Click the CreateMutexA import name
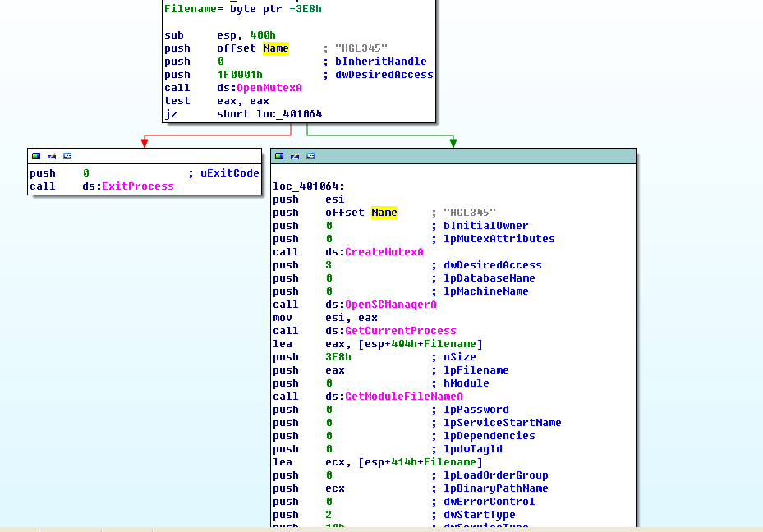Viewport: 763px width, 532px height. pos(384,252)
